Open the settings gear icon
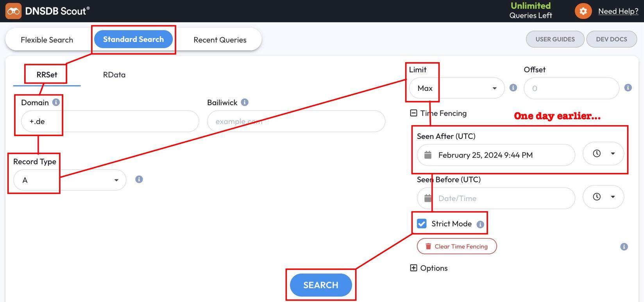This screenshot has height=302, width=644. [x=583, y=11]
